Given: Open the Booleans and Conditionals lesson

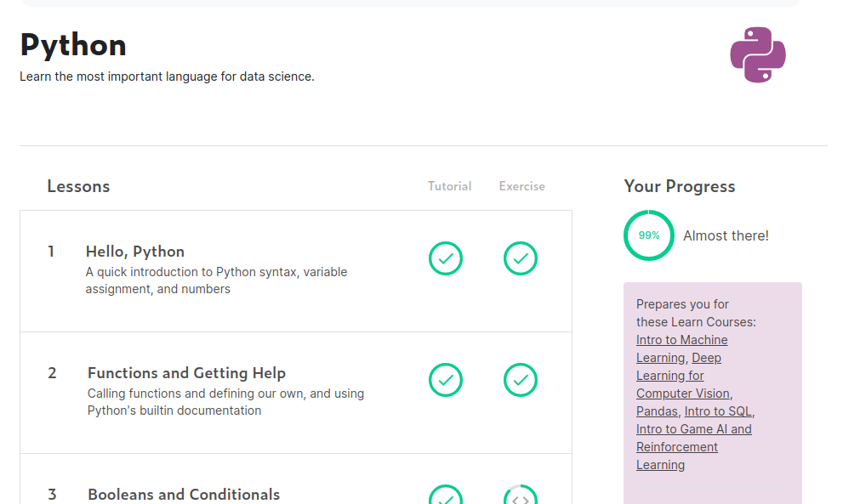Looking at the screenshot, I should (x=184, y=495).
